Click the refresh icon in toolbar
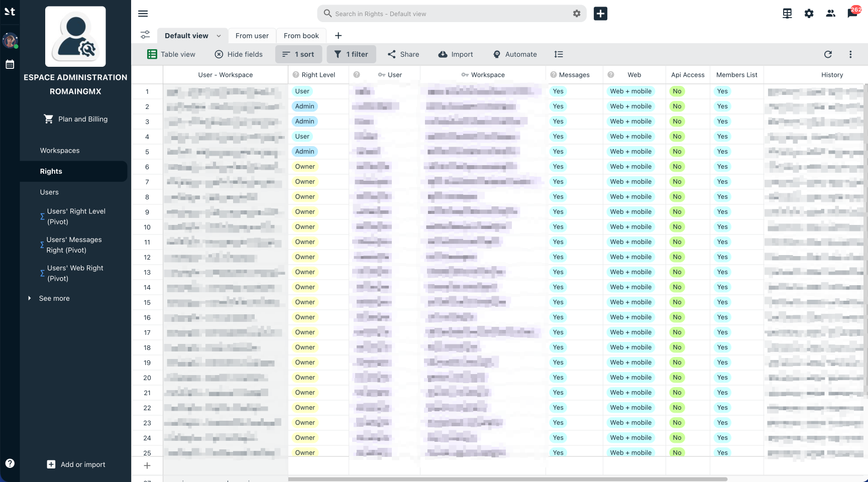Screen dimensions: 868x482 click(x=828, y=54)
